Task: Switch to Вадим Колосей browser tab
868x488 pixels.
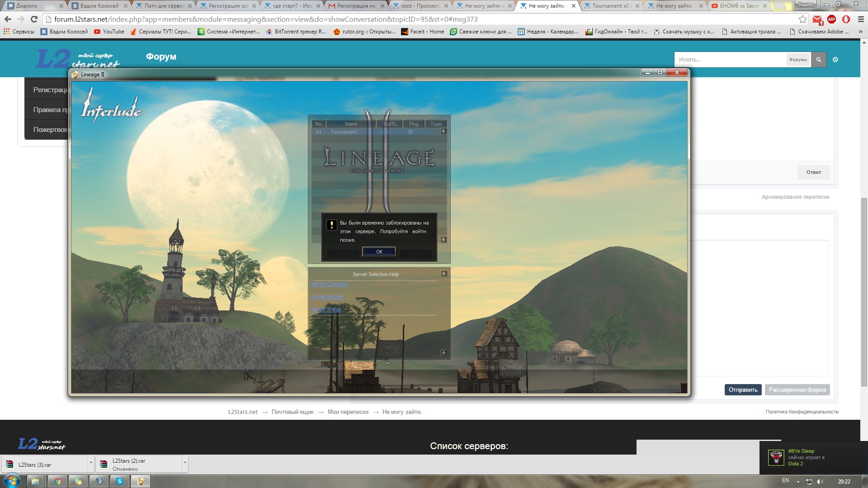Action: click(x=99, y=6)
